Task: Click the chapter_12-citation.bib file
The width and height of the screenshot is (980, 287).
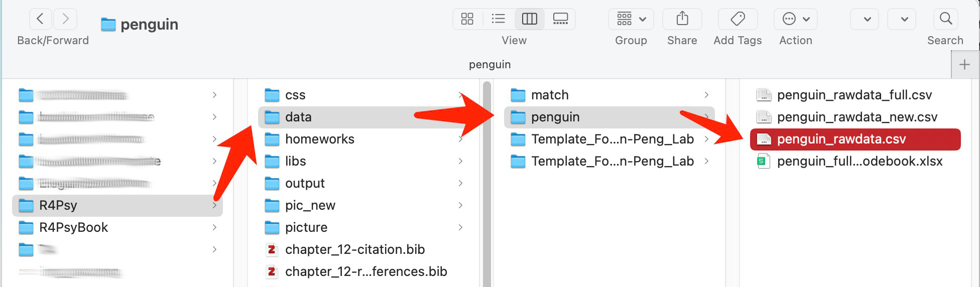Action: coord(354,249)
